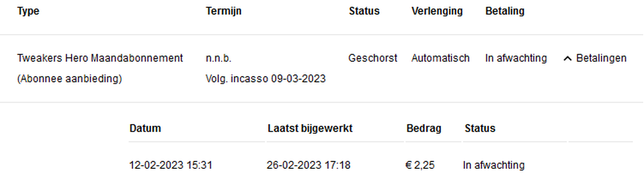Click the last updated 26-02-2023 17:18 value

309,165
